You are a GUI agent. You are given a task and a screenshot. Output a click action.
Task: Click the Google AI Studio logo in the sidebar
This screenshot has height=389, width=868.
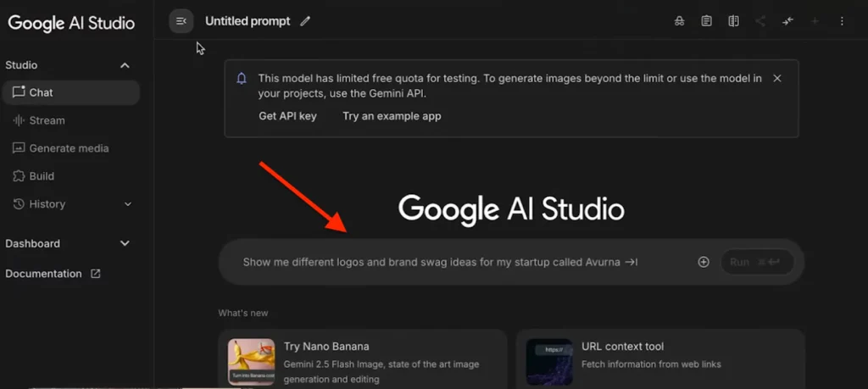[x=71, y=23]
